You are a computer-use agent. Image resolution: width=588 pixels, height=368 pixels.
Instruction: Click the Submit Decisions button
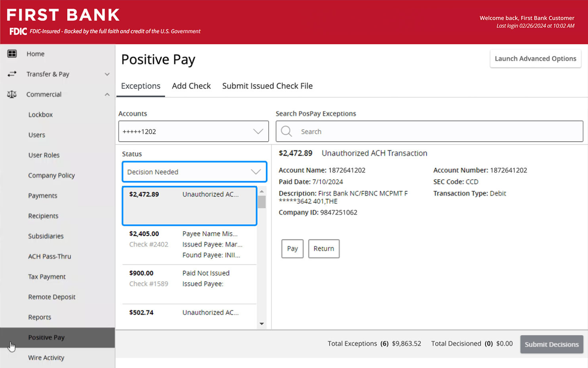551,344
